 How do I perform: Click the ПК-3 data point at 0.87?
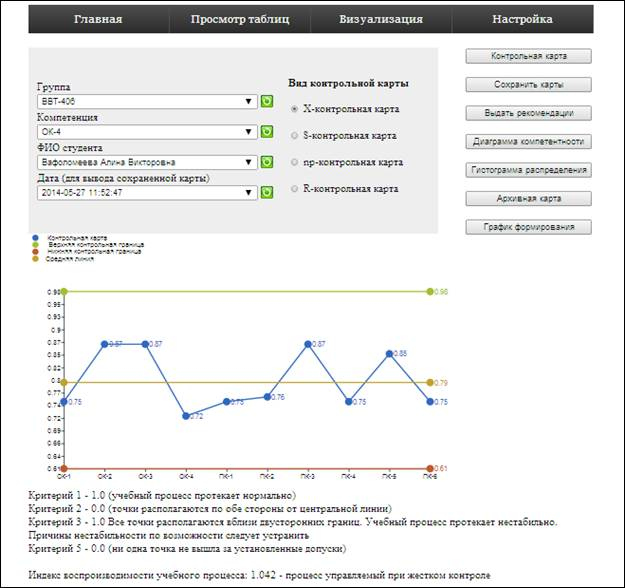[x=308, y=344]
